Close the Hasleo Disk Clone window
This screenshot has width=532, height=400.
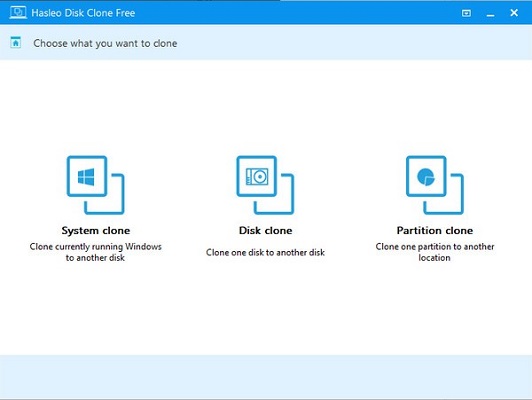514,13
